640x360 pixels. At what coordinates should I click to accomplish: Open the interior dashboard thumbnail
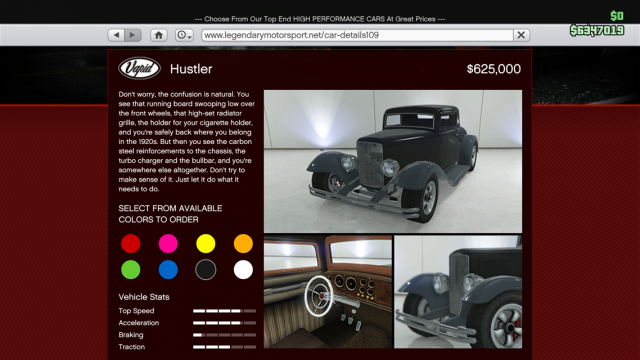[328, 291]
